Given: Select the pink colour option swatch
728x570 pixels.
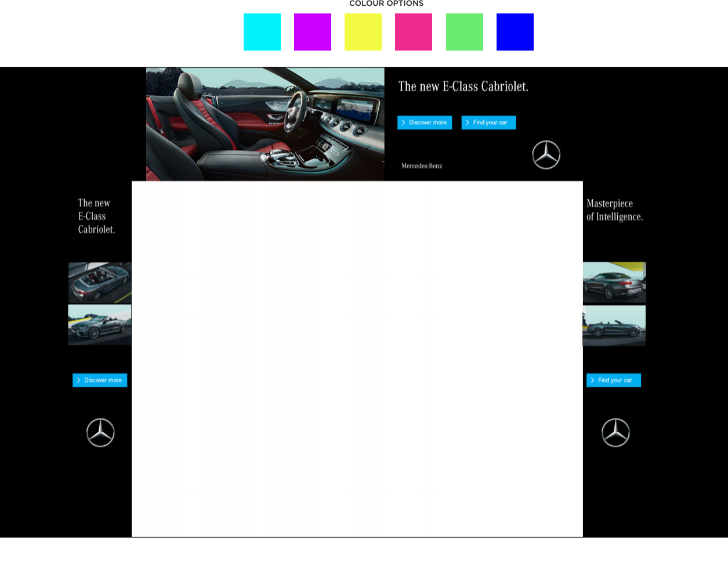Looking at the screenshot, I should [x=414, y=32].
